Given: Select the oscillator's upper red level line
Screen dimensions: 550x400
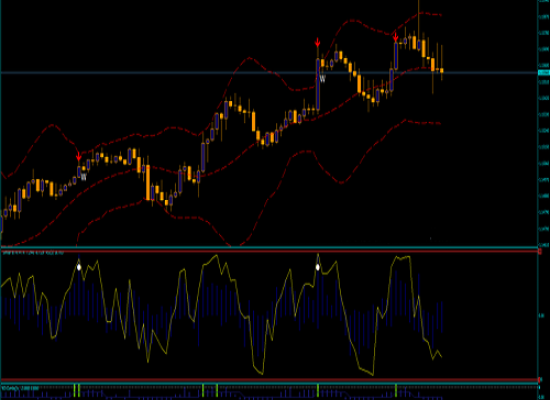Looking at the screenshot, I should coord(269,251).
